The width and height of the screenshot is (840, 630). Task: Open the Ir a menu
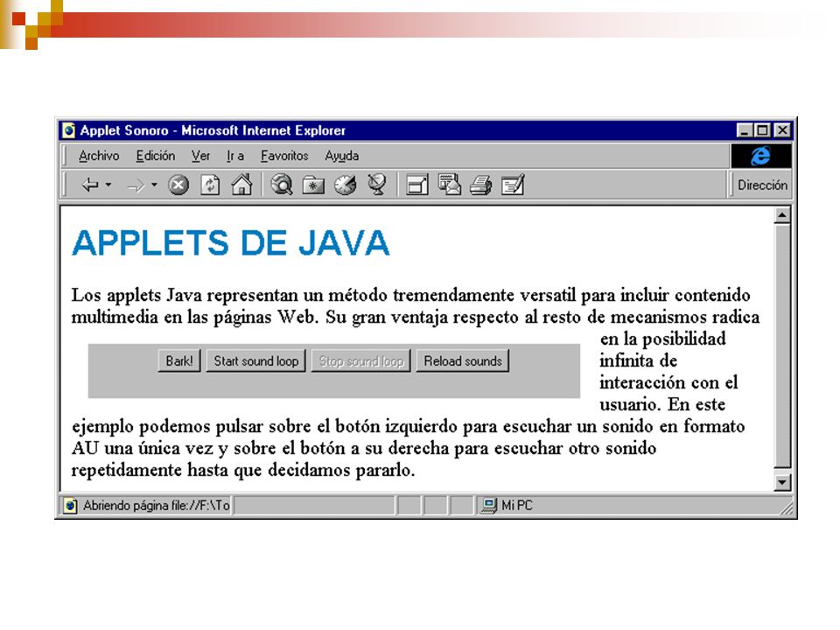pos(234,156)
